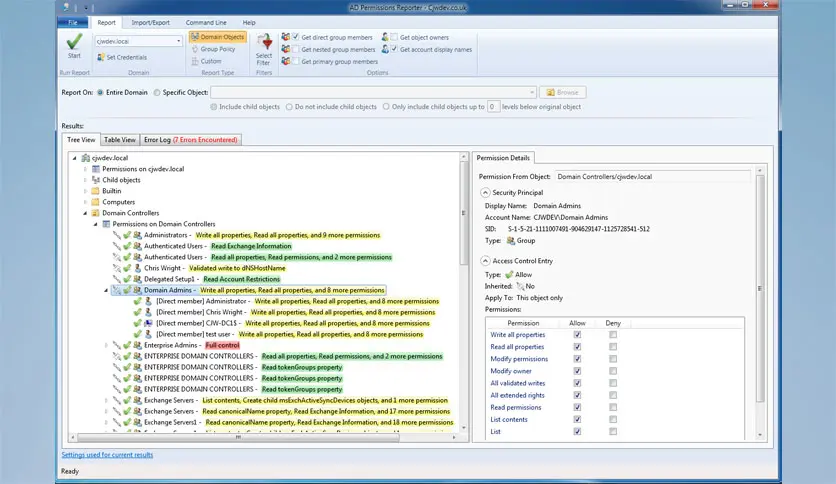The image size is (836, 484).
Task: Click the Get account display names icon
Action: pyautogui.click(x=385, y=49)
